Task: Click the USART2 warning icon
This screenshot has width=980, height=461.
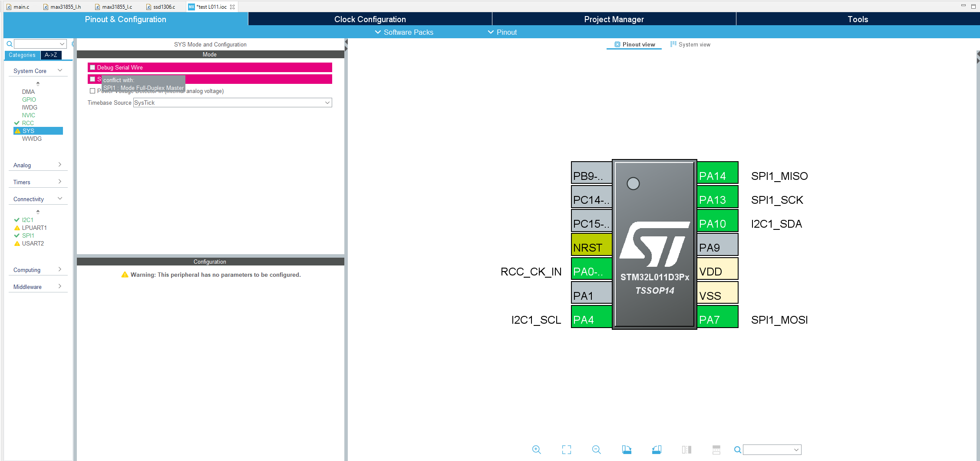Action: pyautogui.click(x=17, y=243)
